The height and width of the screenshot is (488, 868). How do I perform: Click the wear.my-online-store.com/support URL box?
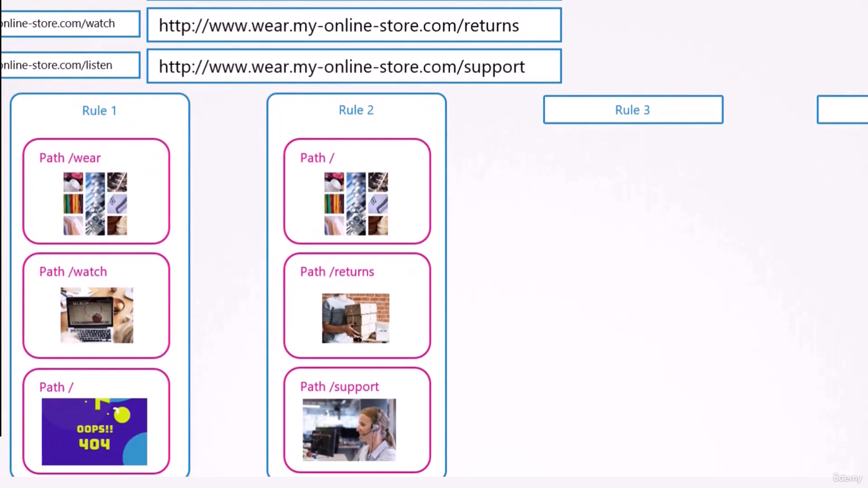click(x=354, y=66)
